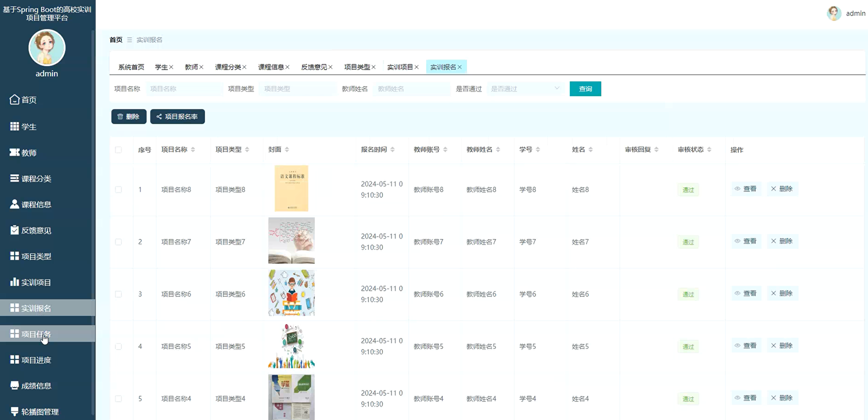
Task: Sort by 封面 column
Action: coord(287,150)
